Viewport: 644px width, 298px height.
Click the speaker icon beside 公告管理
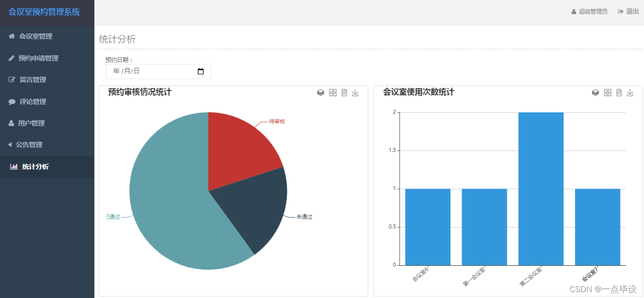click(10, 145)
